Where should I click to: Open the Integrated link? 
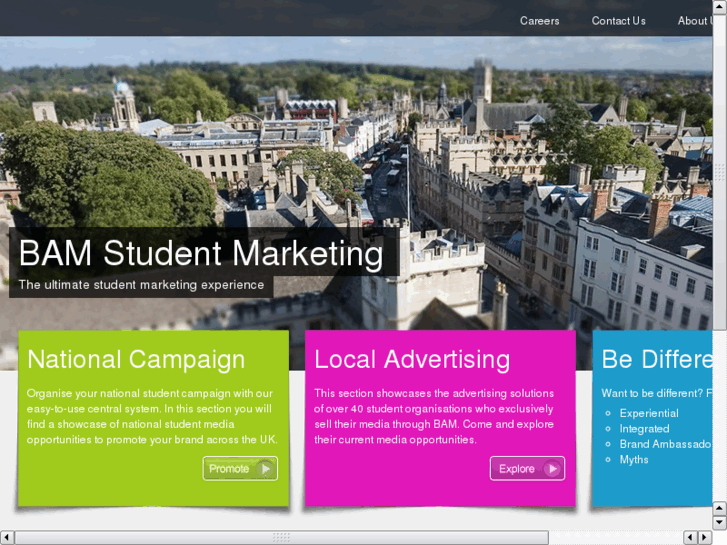coord(644,429)
